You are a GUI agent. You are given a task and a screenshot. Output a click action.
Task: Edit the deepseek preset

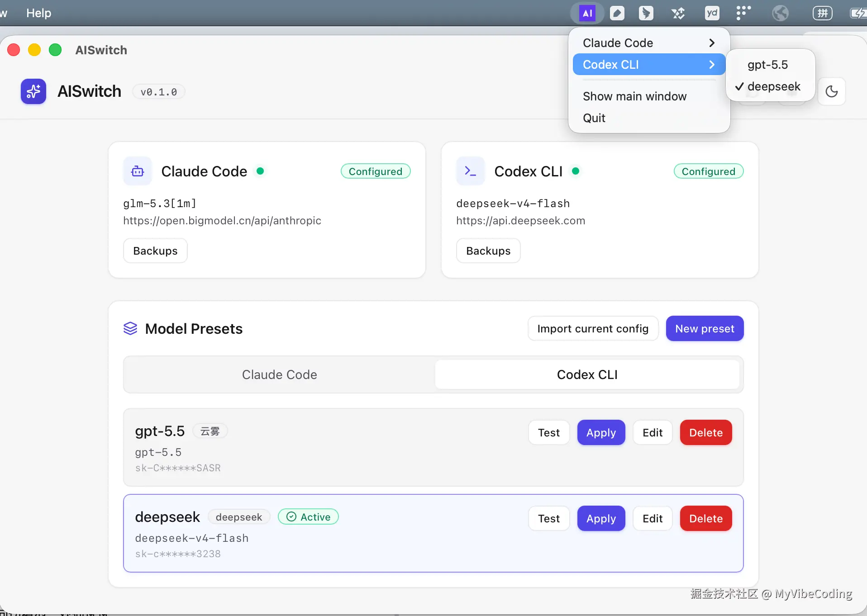[x=653, y=518]
